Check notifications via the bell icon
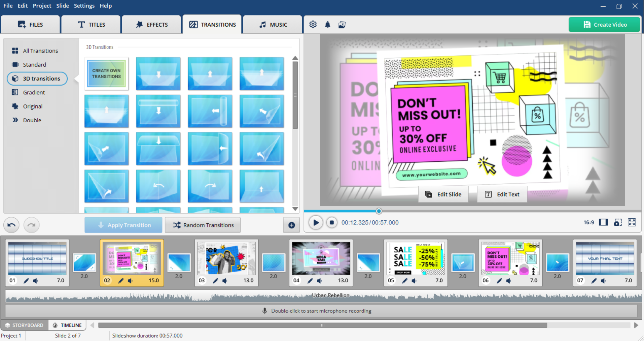Viewport: 644px width, 341px height. pyautogui.click(x=327, y=24)
